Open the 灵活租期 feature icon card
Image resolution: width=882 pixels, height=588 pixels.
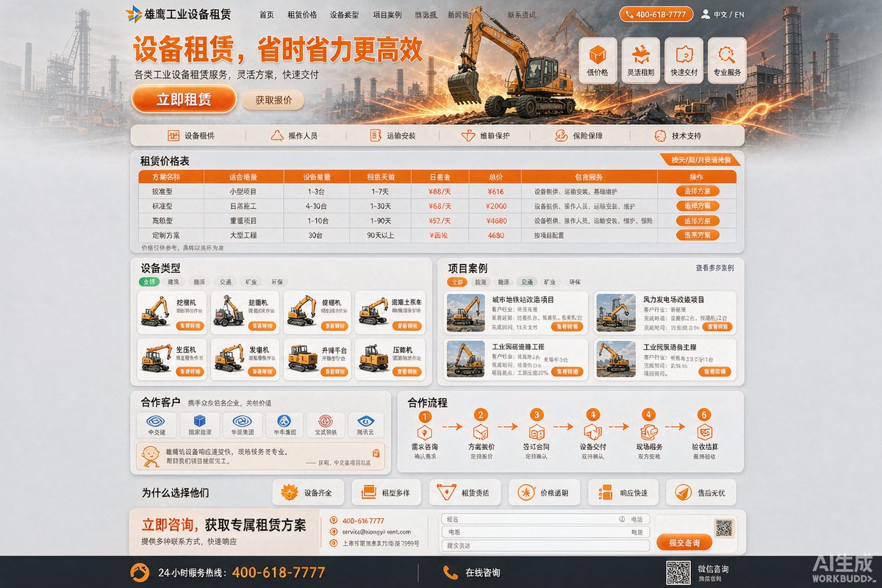640,59
